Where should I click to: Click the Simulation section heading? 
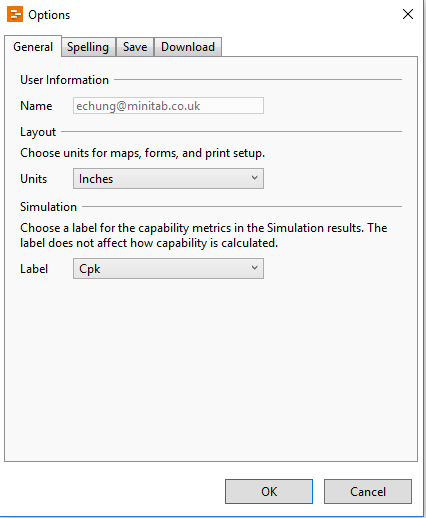48,207
